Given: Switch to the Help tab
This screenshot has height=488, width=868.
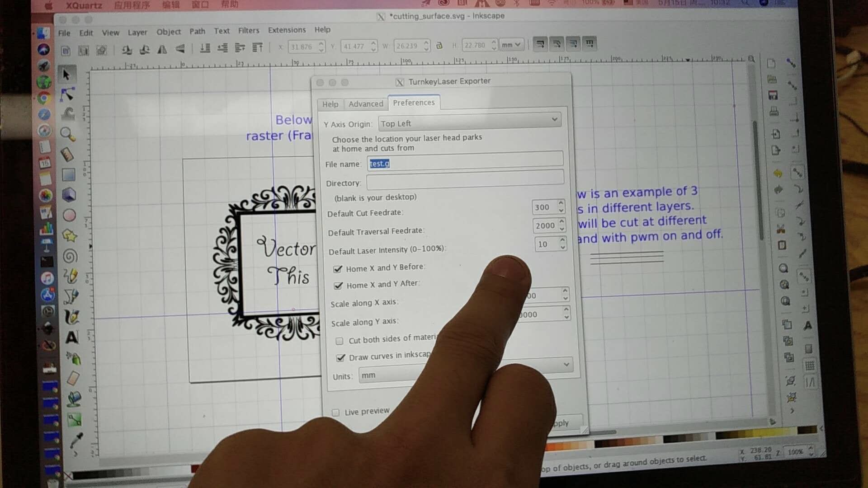Looking at the screenshot, I should point(330,104).
